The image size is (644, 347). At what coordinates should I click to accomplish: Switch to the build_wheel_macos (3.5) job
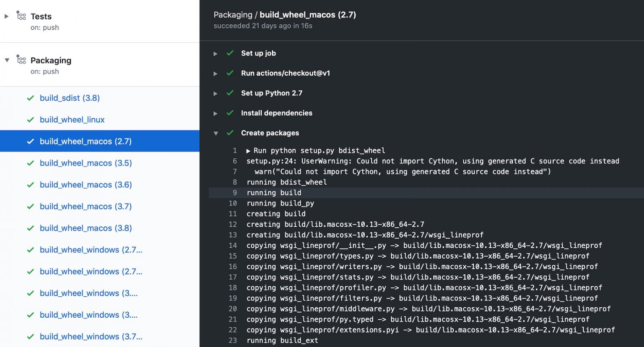click(x=86, y=163)
